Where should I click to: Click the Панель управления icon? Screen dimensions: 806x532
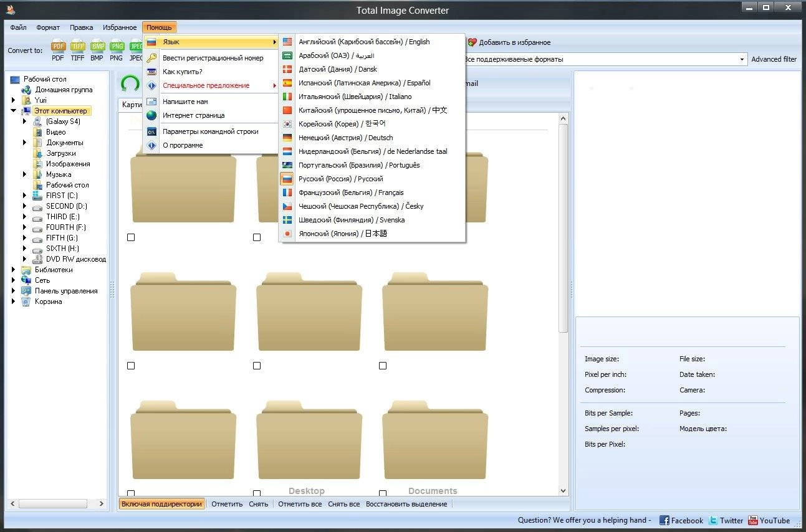[x=26, y=291]
